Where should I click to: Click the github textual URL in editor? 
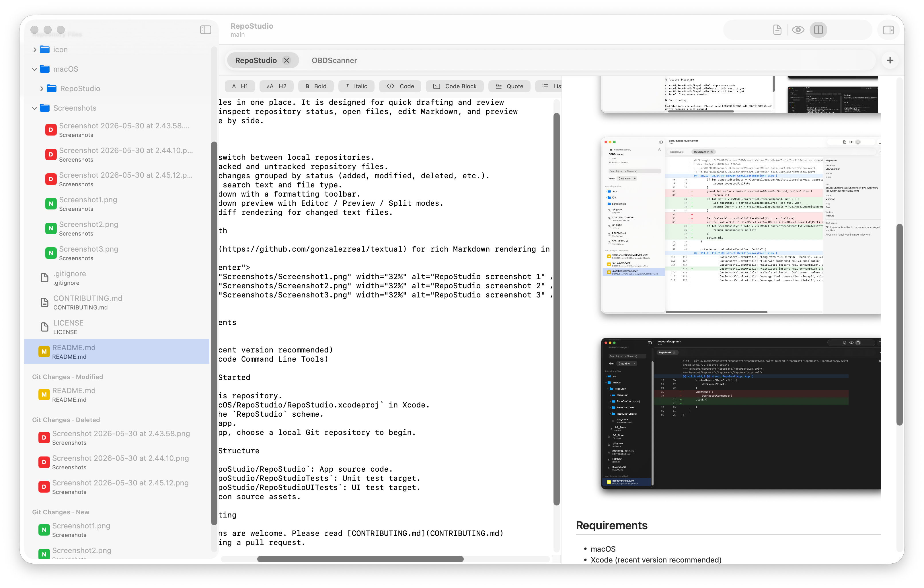coord(312,249)
